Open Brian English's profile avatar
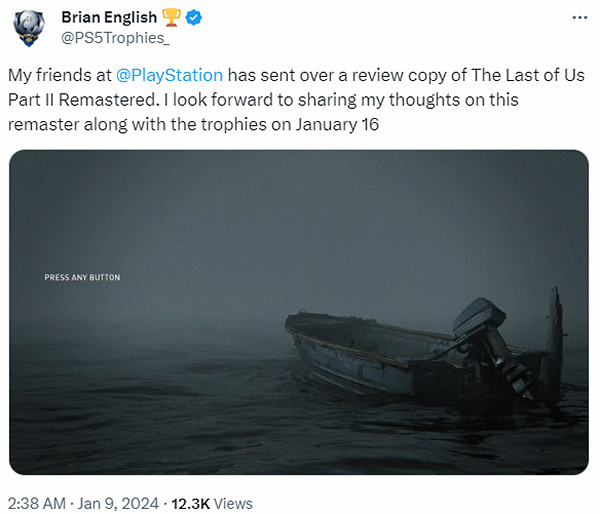 click(x=29, y=28)
